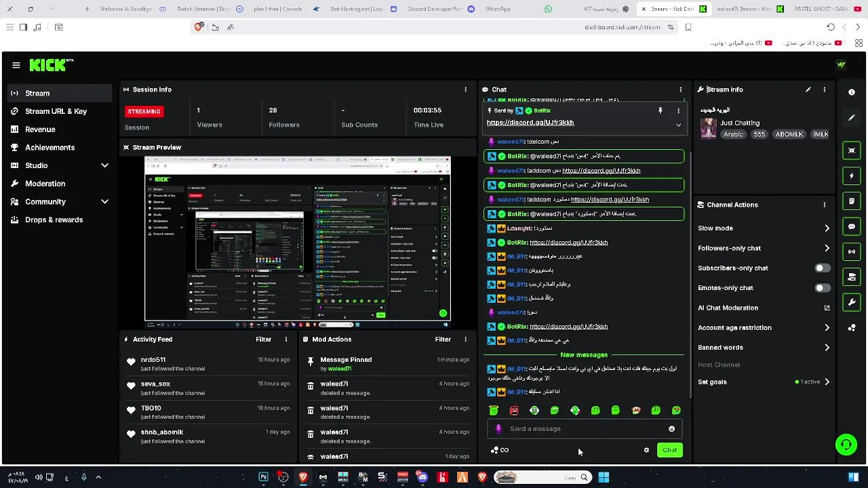Click the New messages divider in chat
This screenshot has height=488, width=868.
point(584,355)
